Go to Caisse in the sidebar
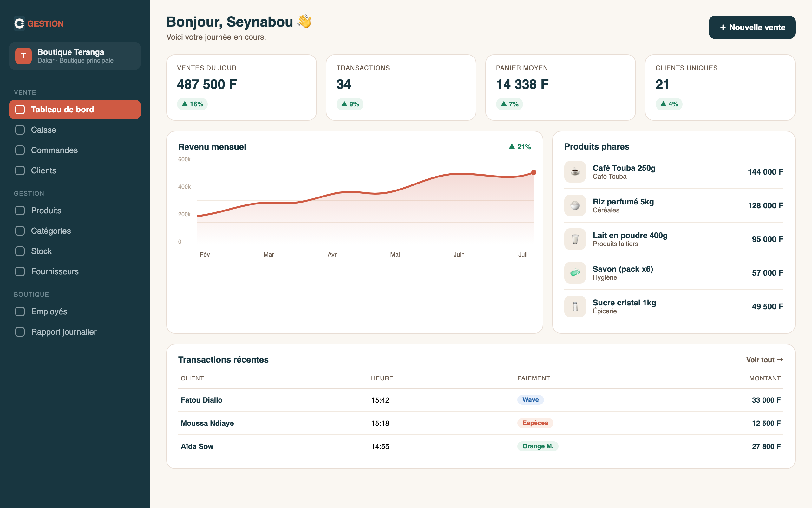This screenshot has height=508, width=812. 75,130
